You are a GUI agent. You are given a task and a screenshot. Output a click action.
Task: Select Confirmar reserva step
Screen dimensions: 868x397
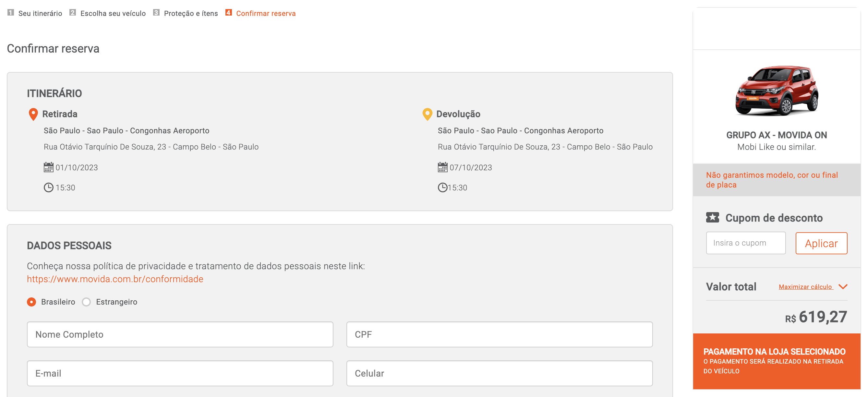pos(266,14)
